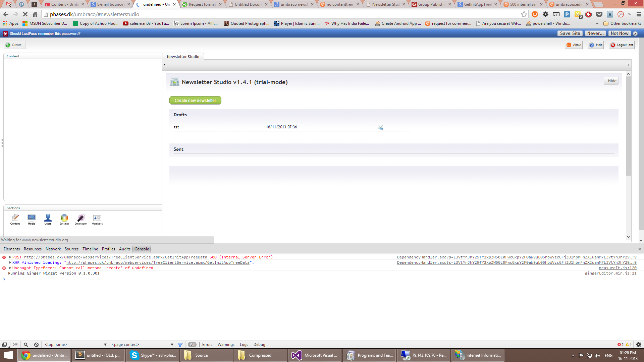This screenshot has width=644, height=362.
Task: Switch to the Profiles devtools tab
Action: pos(108,249)
